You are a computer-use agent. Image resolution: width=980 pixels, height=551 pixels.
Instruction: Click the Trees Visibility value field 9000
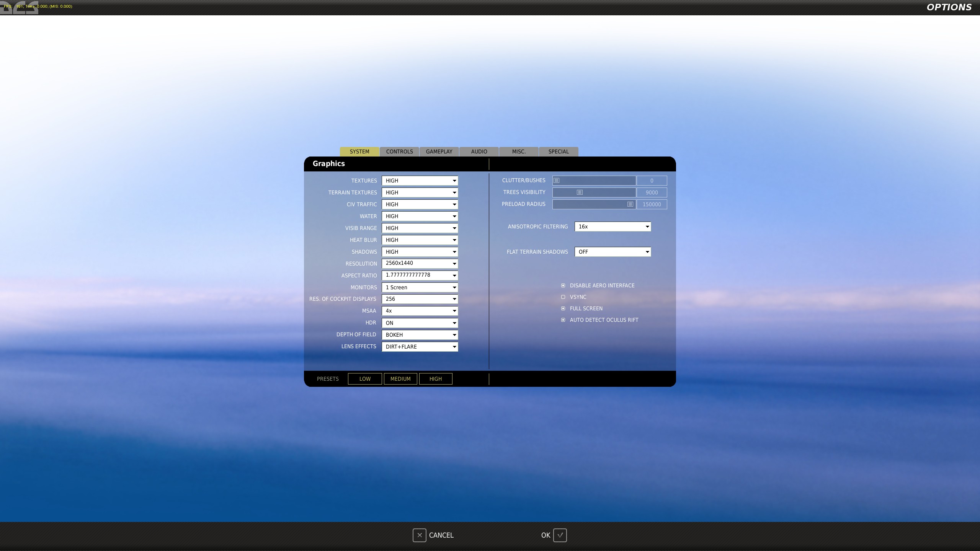(x=652, y=192)
